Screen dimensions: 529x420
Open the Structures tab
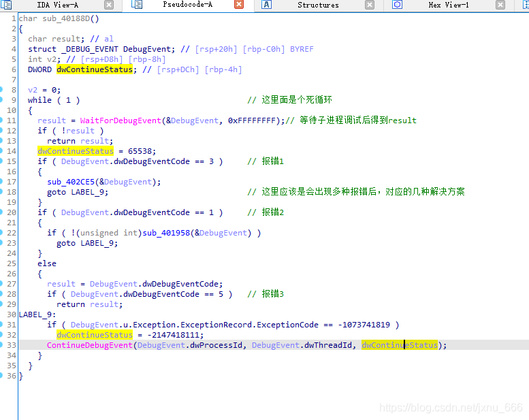tap(318, 5)
